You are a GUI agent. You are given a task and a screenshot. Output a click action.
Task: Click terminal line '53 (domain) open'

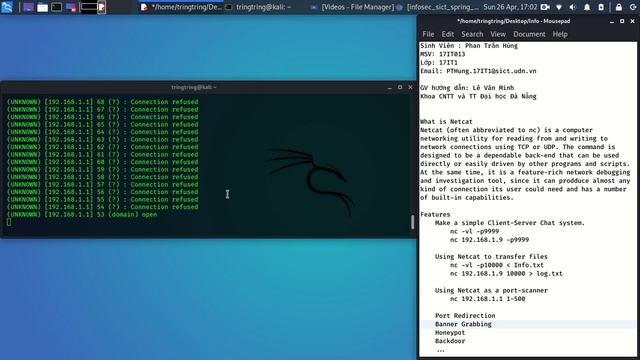pyautogui.click(x=82, y=215)
